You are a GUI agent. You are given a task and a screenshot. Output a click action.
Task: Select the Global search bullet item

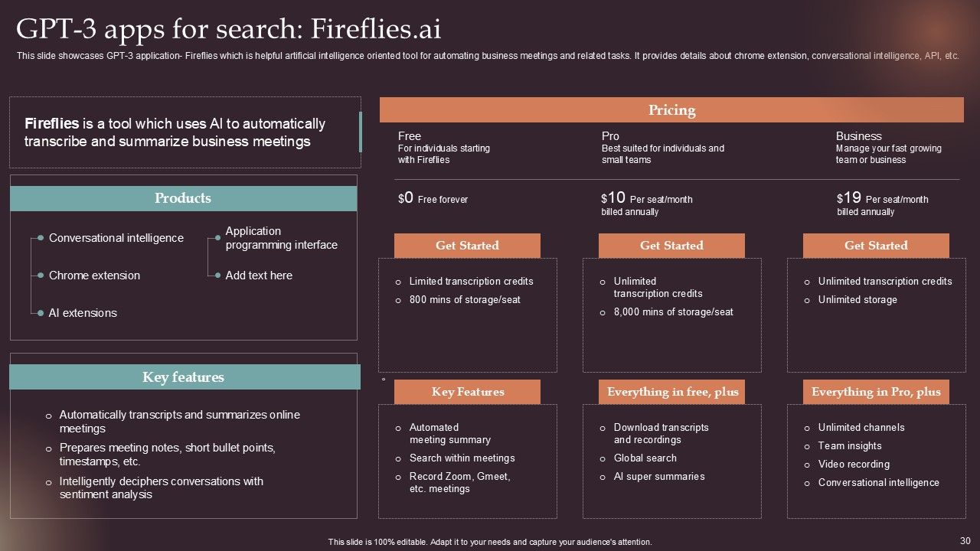point(645,458)
